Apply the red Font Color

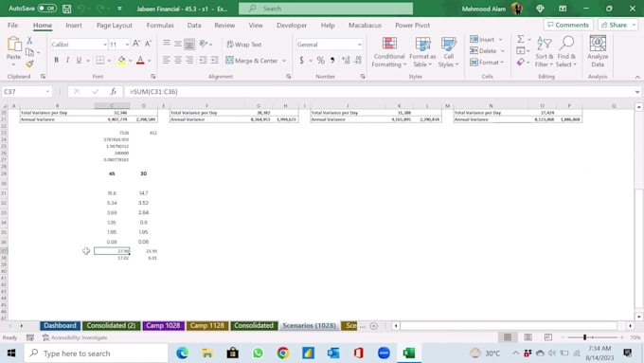pyautogui.click(x=140, y=61)
